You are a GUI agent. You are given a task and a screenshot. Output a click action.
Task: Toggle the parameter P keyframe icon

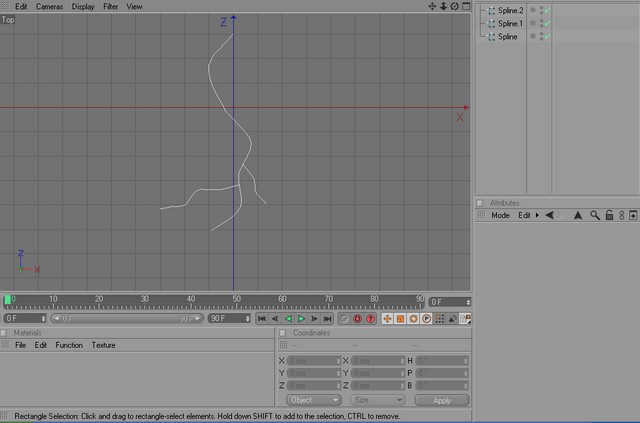pyautogui.click(x=426, y=318)
